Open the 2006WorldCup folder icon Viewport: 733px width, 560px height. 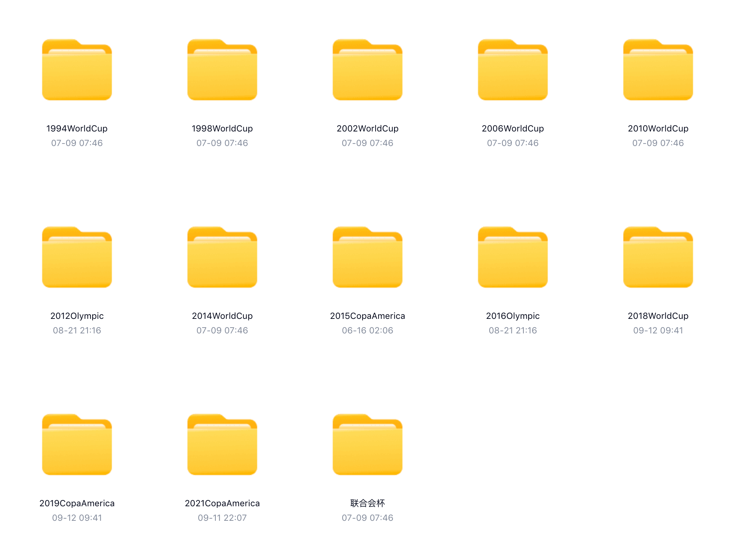[x=513, y=70]
